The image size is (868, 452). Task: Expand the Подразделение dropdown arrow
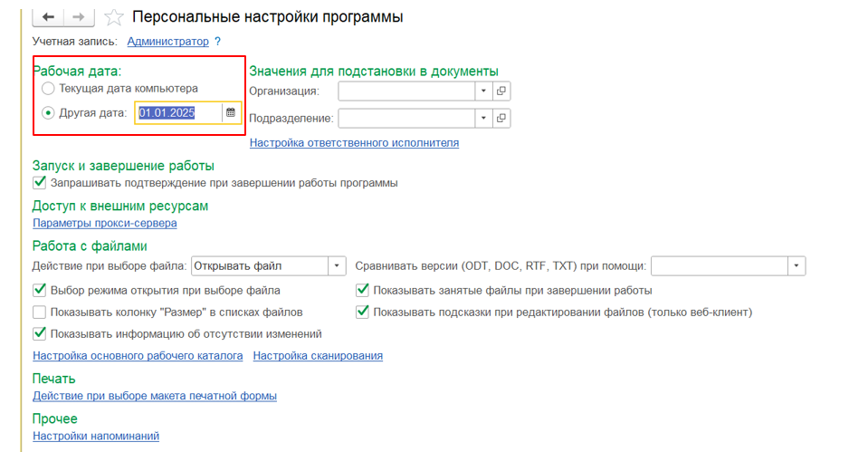click(x=483, y=118)
